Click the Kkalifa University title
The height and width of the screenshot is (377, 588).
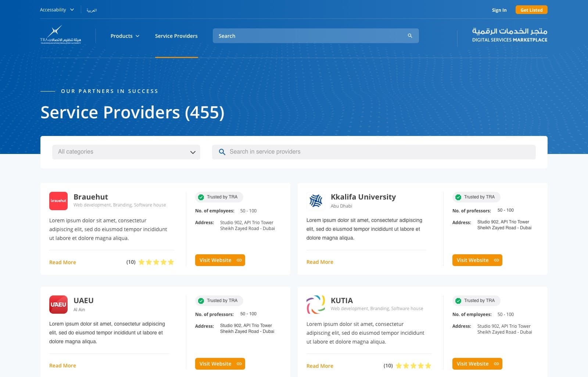coord(363,197)
